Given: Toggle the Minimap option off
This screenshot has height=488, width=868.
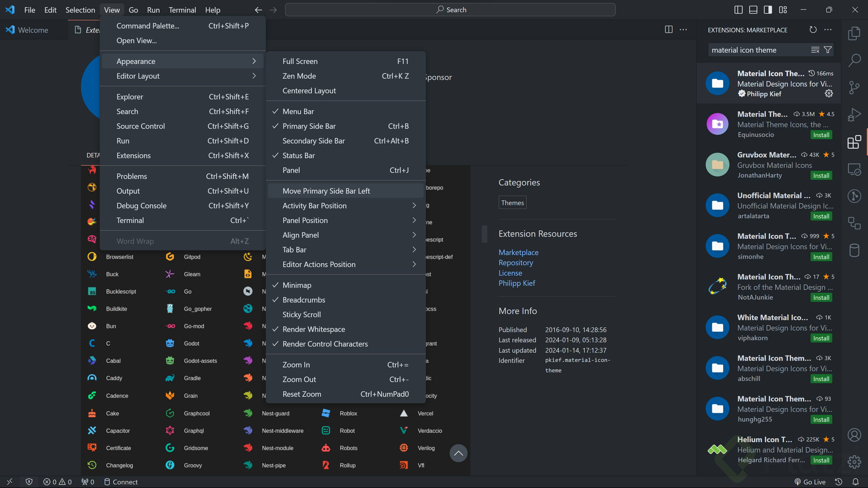Looking at the screenshot, I should point(297,285).
